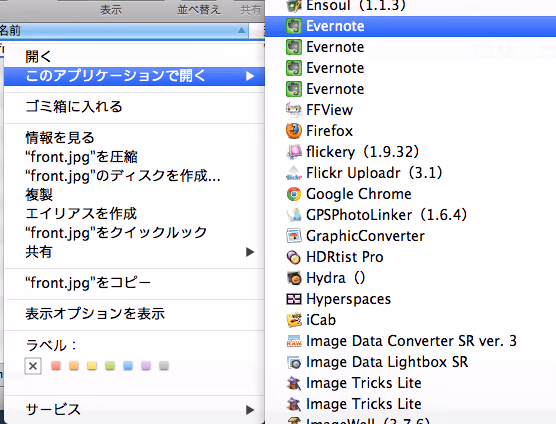
Task: Expand the 共有 submenu arrow
Action: (x=250, y=252)
